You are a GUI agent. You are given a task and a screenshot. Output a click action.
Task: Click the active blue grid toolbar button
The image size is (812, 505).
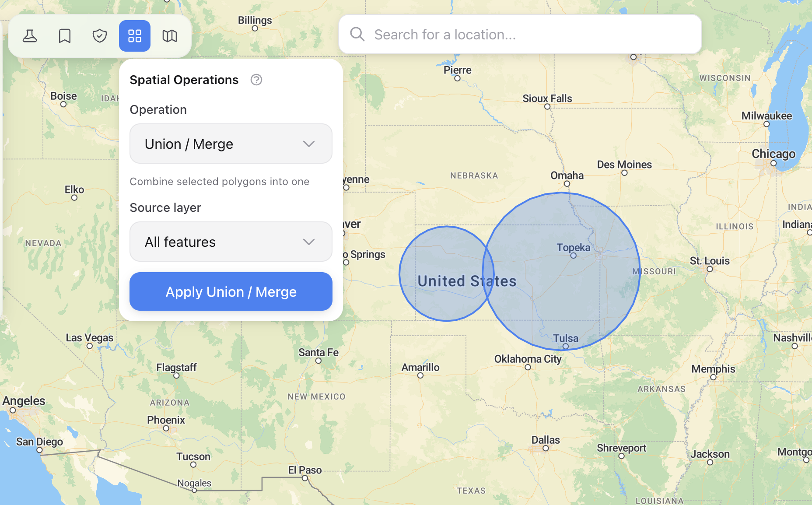pos(135,36)
